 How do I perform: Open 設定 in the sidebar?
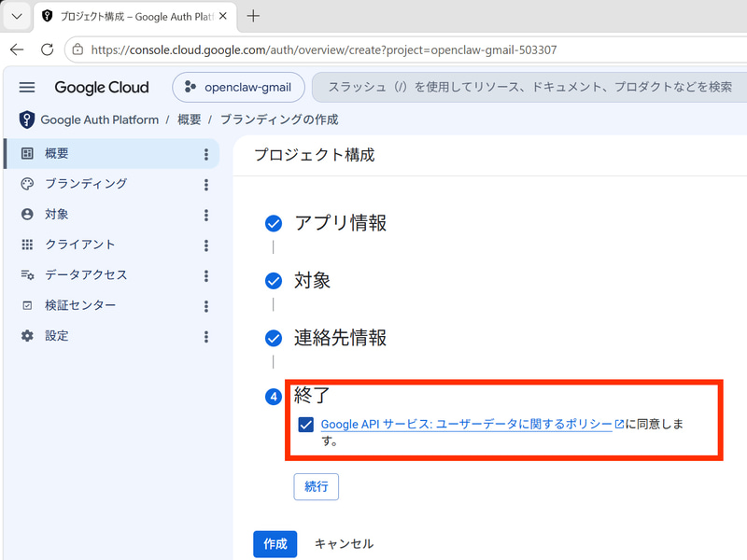coord(111,336)
